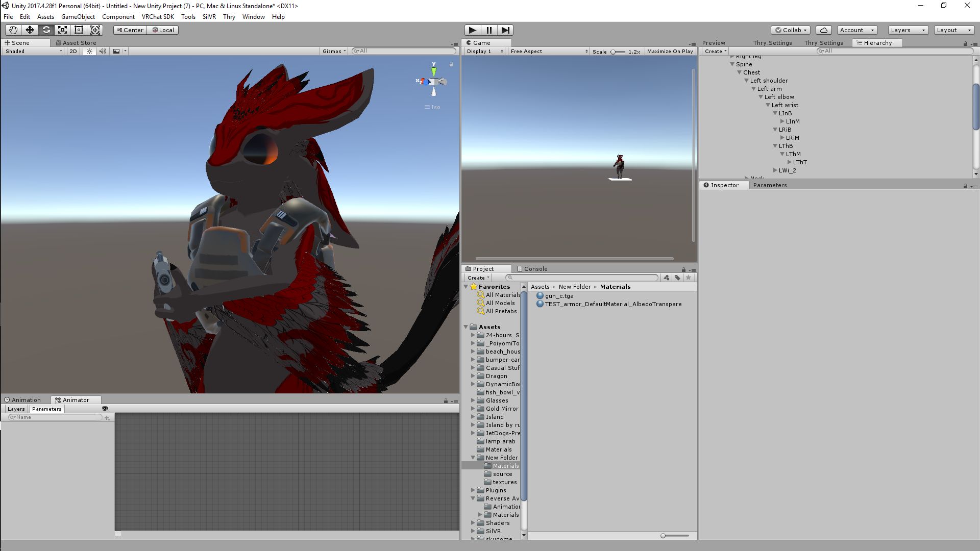Open the Gizmos dropdown
980x551 pixels.
click(x=334, y=51)
